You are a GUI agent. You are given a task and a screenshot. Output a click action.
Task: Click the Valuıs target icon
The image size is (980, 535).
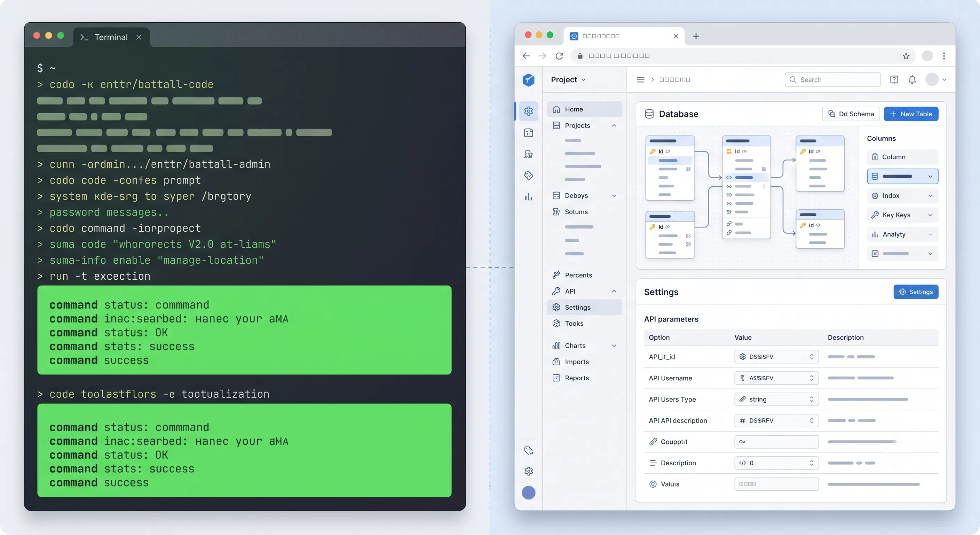tap(653, 484)
